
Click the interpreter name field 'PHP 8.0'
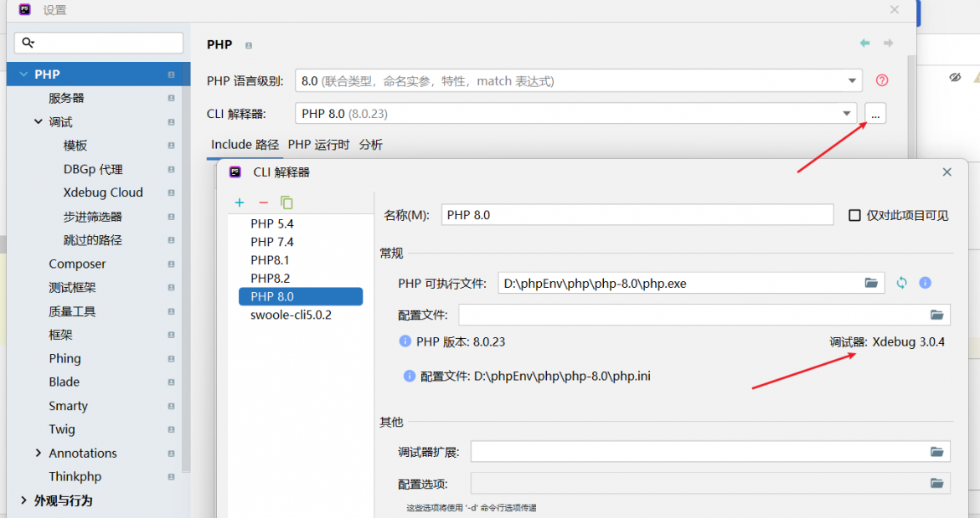637,215
